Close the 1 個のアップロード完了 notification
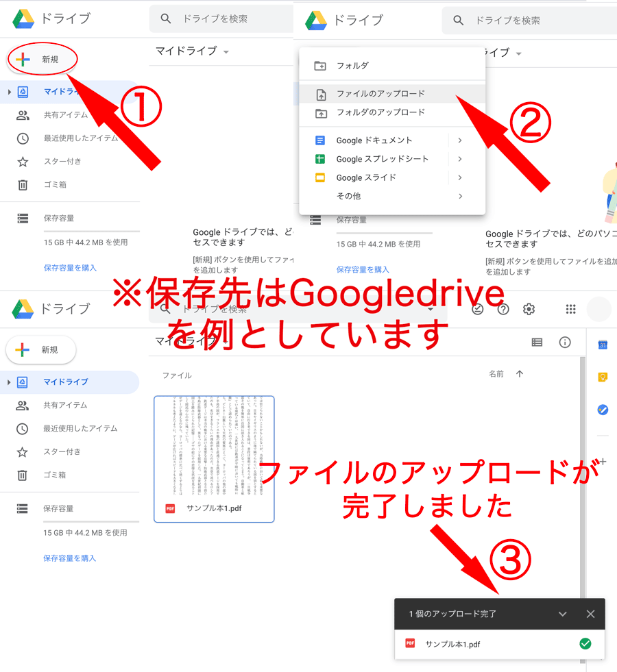617x672 pixels. [x=590, y=614]
